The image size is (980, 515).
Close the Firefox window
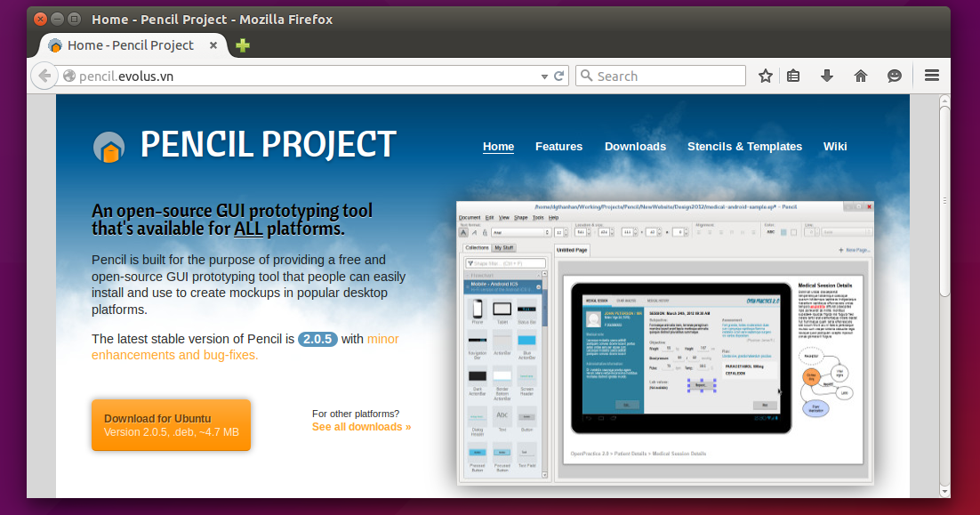coord(40,20)
